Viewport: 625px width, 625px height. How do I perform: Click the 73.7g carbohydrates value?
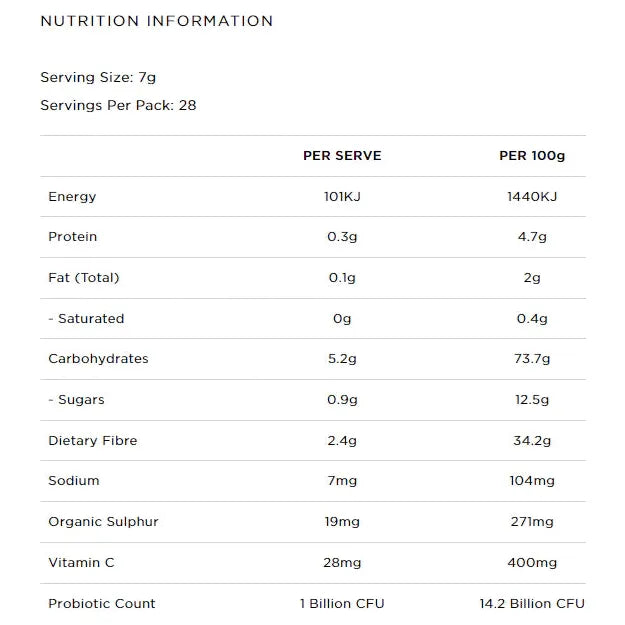(x=532, y=359)
